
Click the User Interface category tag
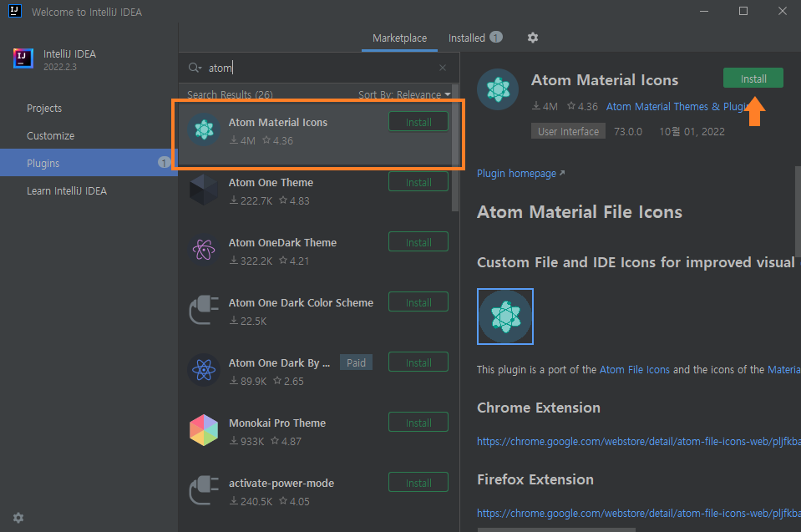point(568,131)
